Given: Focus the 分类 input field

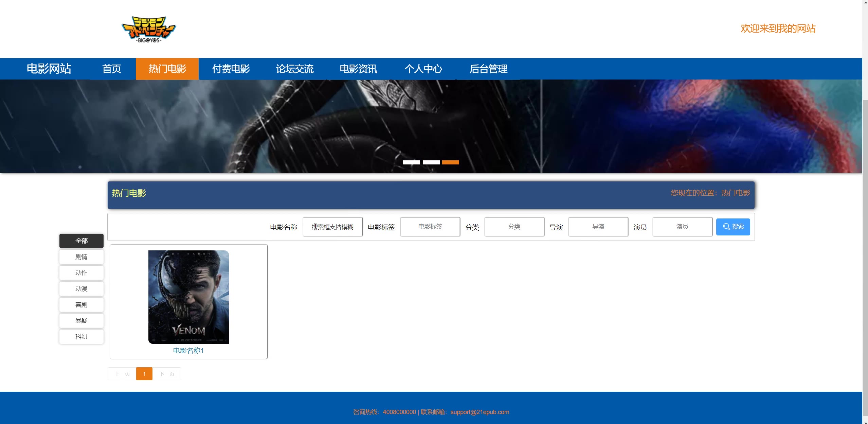Looking at the screenshot, I should [x=514, y=227].
